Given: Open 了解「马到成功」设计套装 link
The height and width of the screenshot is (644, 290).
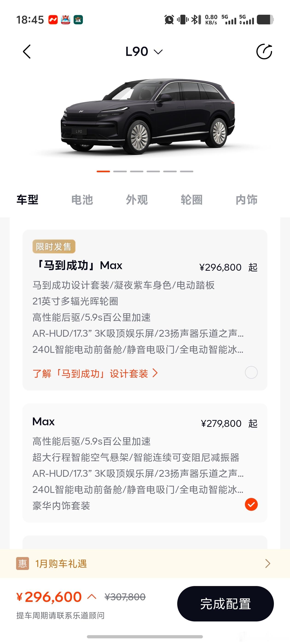Looking at the screenshot, I should [95, 374].
